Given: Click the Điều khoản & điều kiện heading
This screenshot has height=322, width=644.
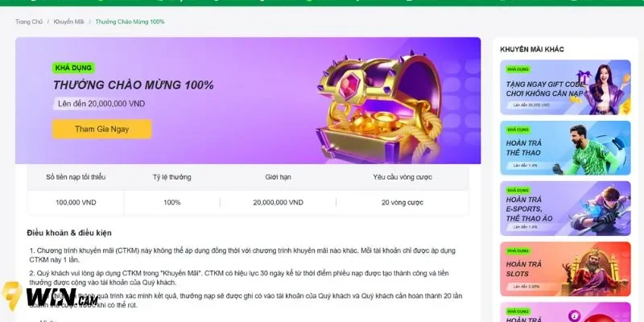Looking at the screenshot, I should tap(69, 233).
